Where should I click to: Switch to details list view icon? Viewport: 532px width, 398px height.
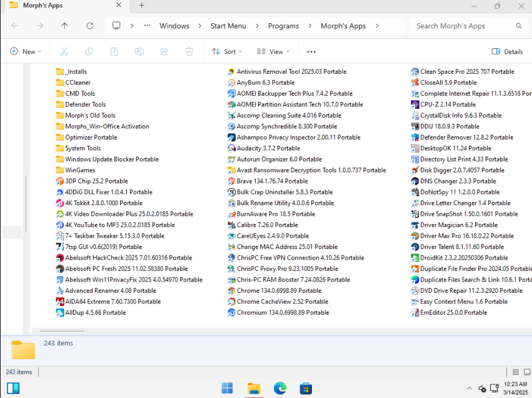click(x=516, y=372)
